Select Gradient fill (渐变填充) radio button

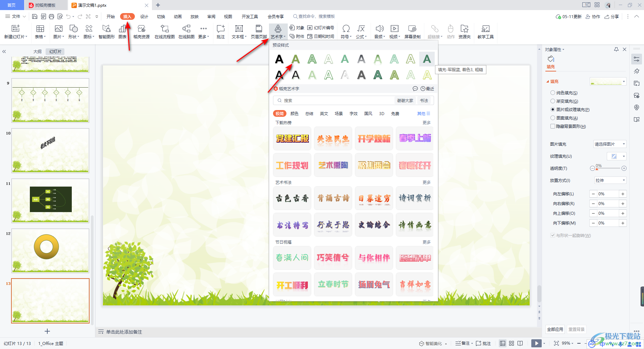click(553, 101)
